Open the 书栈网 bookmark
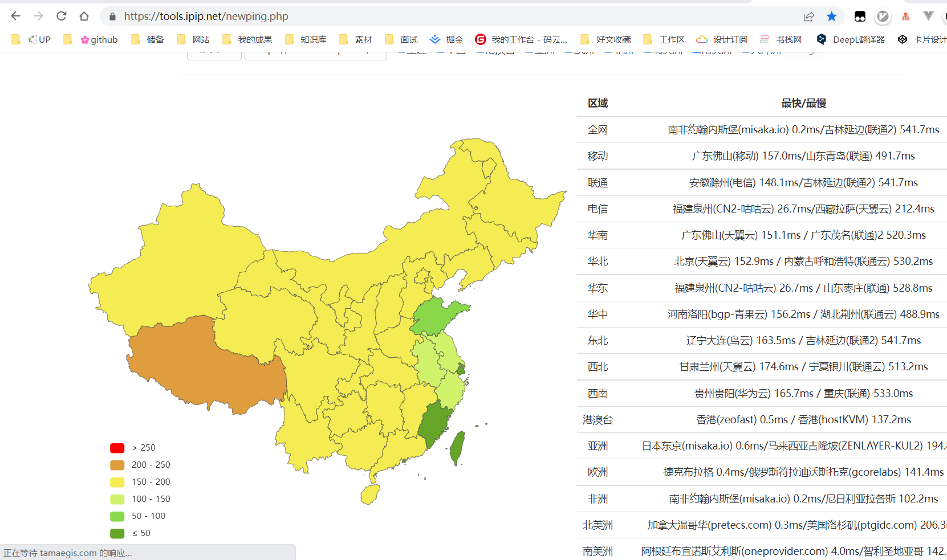The height and width of the screenshot is (560, 947). click(781, 39)
